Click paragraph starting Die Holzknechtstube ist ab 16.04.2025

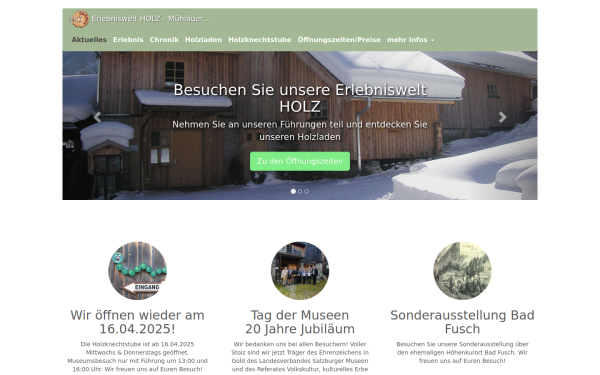pyautogui.click(x=137, y=357)
